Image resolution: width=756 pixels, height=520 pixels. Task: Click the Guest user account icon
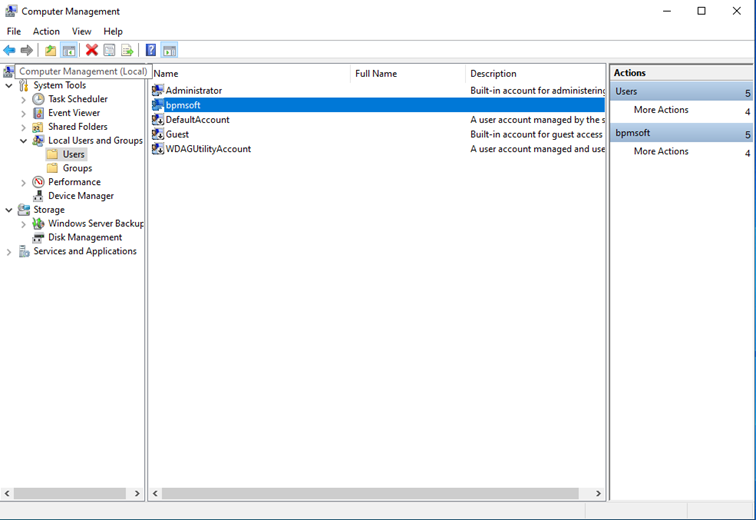click(x=158, y=134)
